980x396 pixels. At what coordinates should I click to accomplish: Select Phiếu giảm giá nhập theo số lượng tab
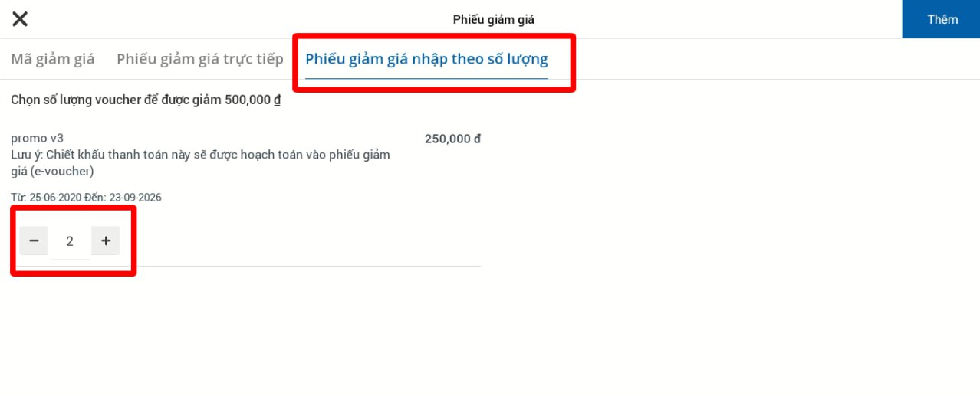(426, 59)
